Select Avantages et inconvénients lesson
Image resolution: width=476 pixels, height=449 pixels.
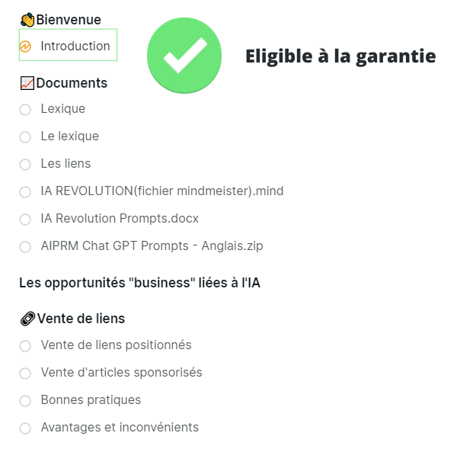click(120, 428)
